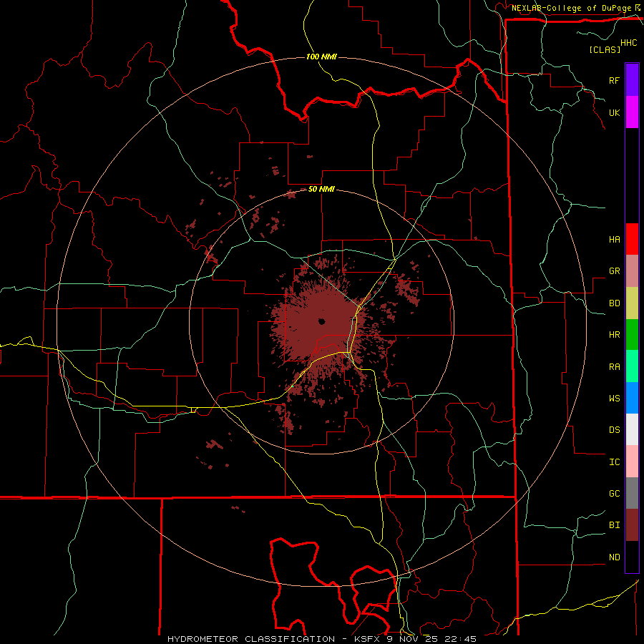The image size is (644, 644).
Task: Click the WS blue legend swatch
Action: click(632, 398)
